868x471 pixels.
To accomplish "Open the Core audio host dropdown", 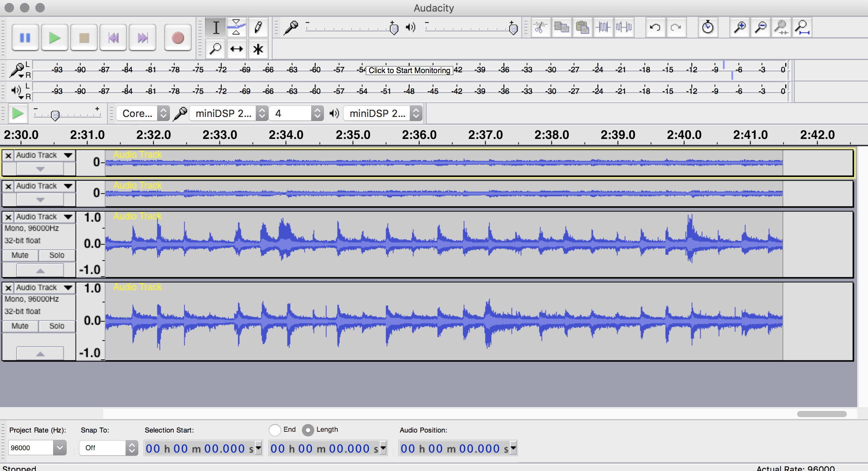I will pyautogui.click(x=143, y=114).
